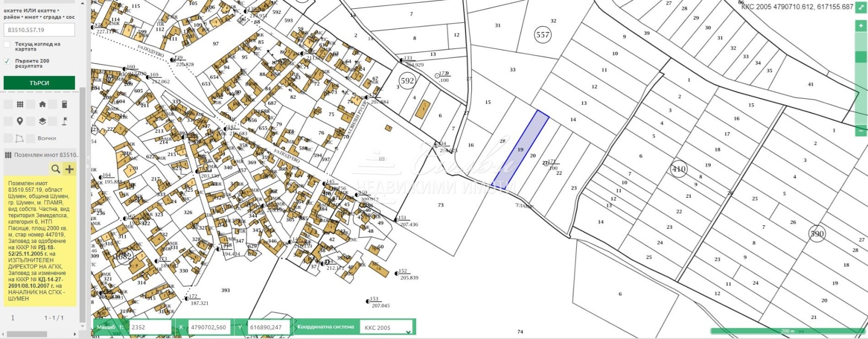Click the fullscreen expand map icon
The image size is (868, 339).
(861, 8)
